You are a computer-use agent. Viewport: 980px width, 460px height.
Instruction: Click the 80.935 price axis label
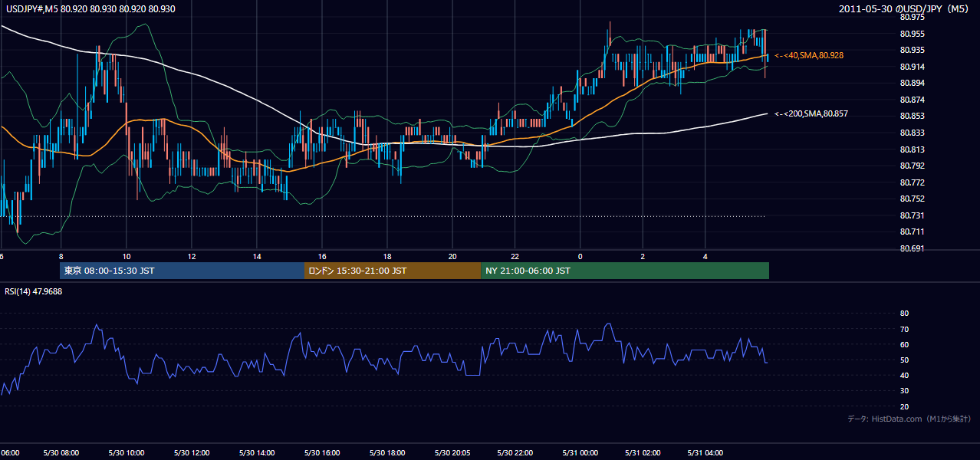tap(912, 50)
